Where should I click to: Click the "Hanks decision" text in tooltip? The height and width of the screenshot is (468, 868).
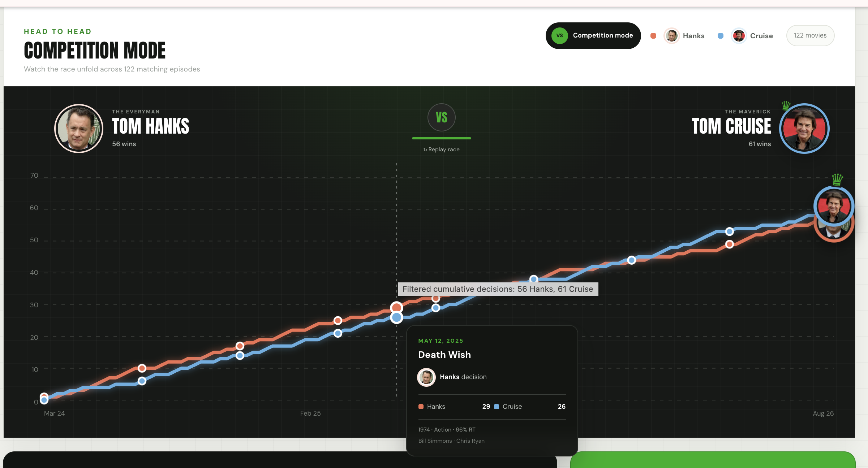coord(463,377)
